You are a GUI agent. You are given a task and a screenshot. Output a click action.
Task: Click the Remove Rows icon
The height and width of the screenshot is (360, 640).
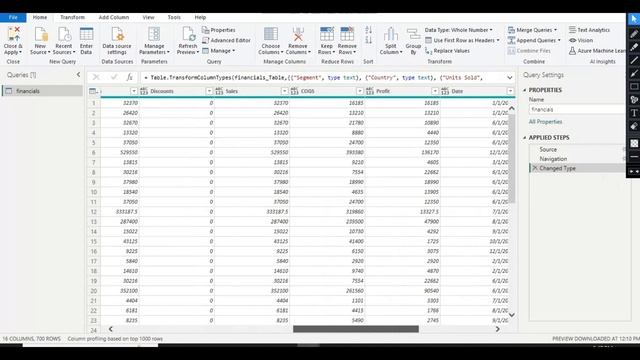click(347, 34)
